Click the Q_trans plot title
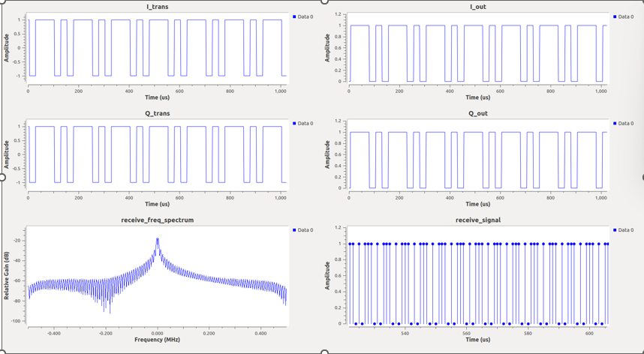This screenshot has width=644, height=354. pos(157,113)
